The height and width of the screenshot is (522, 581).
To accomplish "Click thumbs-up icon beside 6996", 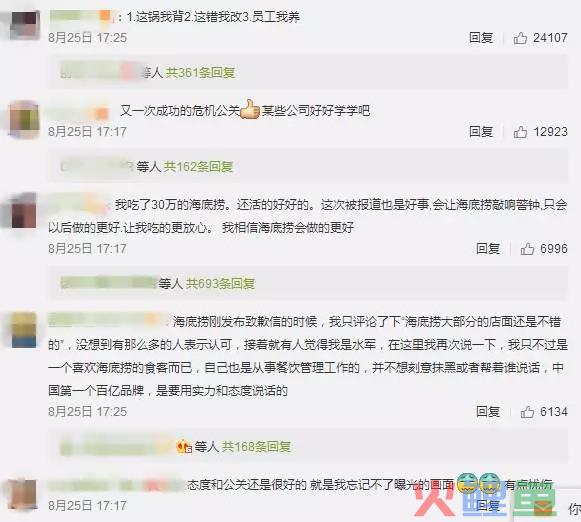I will click(527, 249).
